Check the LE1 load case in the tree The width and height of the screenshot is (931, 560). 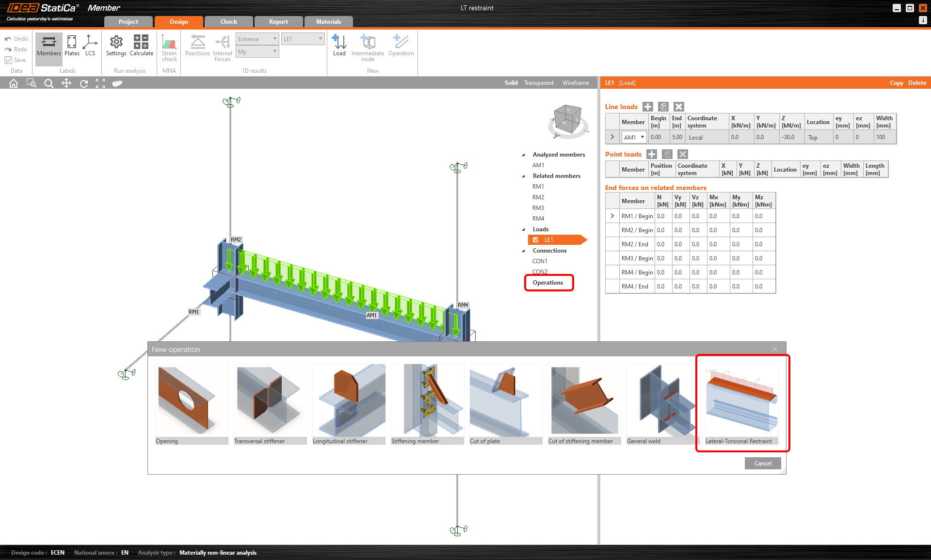coord(536,240)
